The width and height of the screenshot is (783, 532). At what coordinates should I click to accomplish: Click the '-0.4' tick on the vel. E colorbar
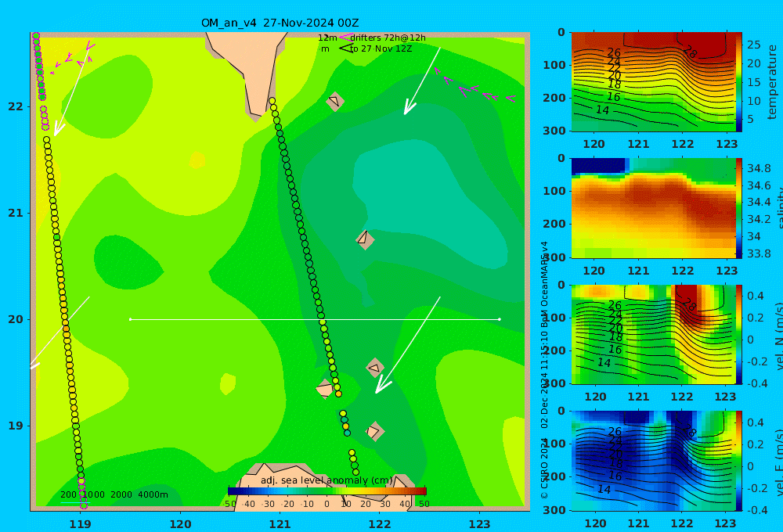coord(757,510)
